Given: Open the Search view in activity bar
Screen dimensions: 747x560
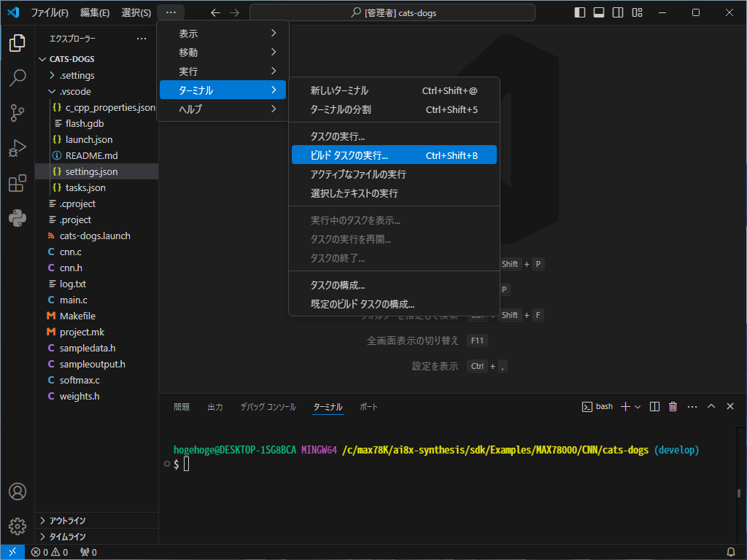Looking at the screenshot, I should tap(18, 78).
